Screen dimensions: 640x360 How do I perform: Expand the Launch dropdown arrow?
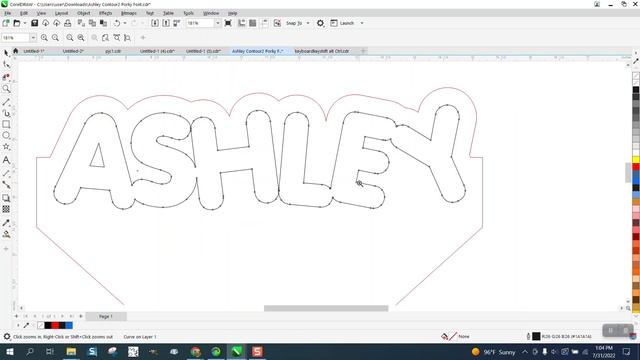(362, 23)
